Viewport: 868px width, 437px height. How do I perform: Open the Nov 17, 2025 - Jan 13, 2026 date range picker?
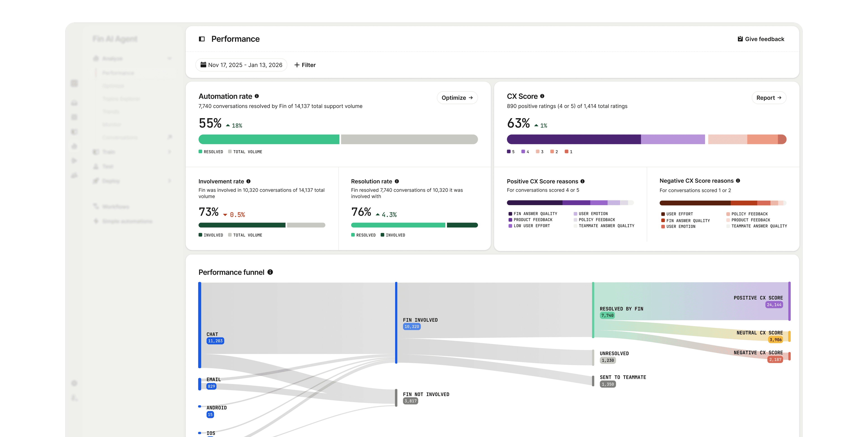241,65
